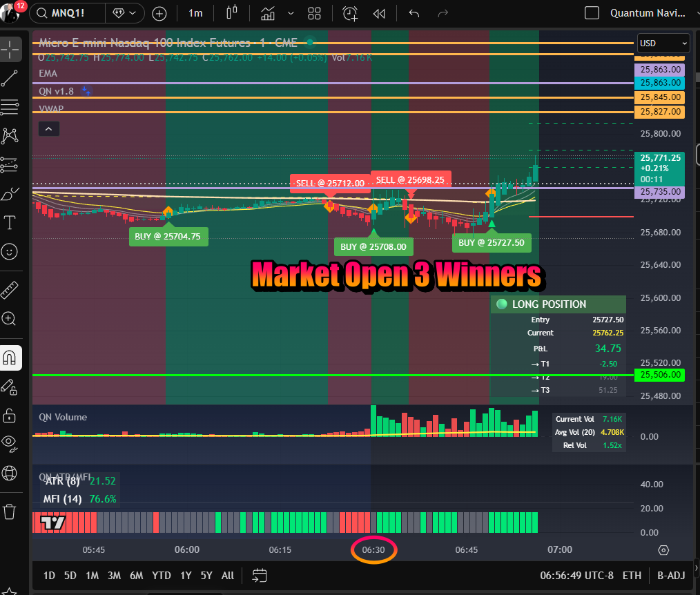Open the USD currency dropdown
This screenshot has height=595, width=700.
[663, 43]
